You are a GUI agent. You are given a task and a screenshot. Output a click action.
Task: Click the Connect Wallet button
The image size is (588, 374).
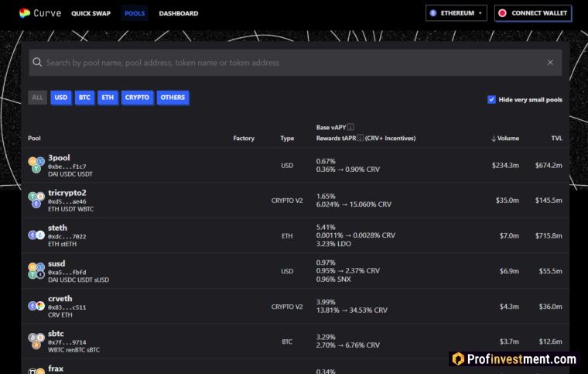tap(533, 13)
